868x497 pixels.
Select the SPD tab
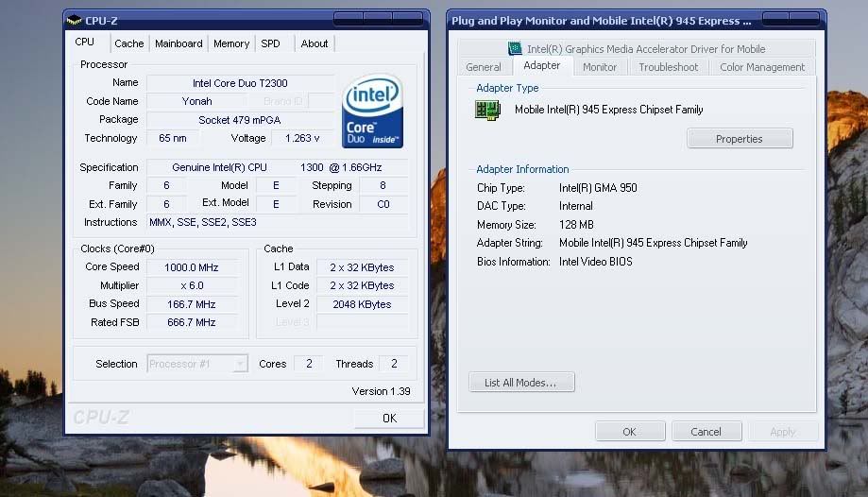pyautogui.click(x=270, y=43)
